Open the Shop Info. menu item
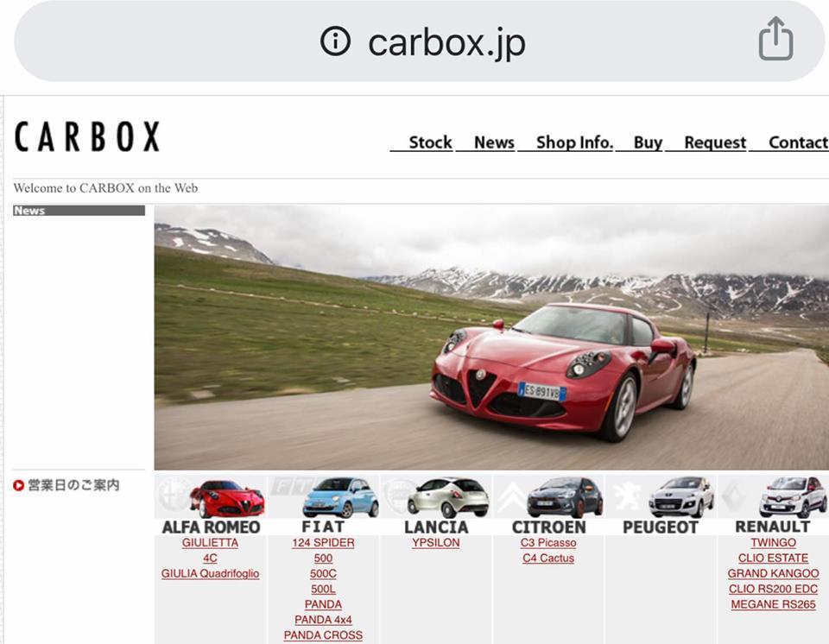The image size is (829, 644). tap(574, 143)
